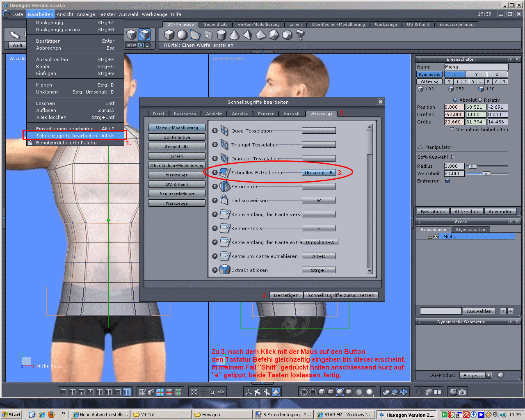The width and height of the screenshot is (525, 420).
Task: Choose the wireframe sphere display mode
Action: point(304,392)
